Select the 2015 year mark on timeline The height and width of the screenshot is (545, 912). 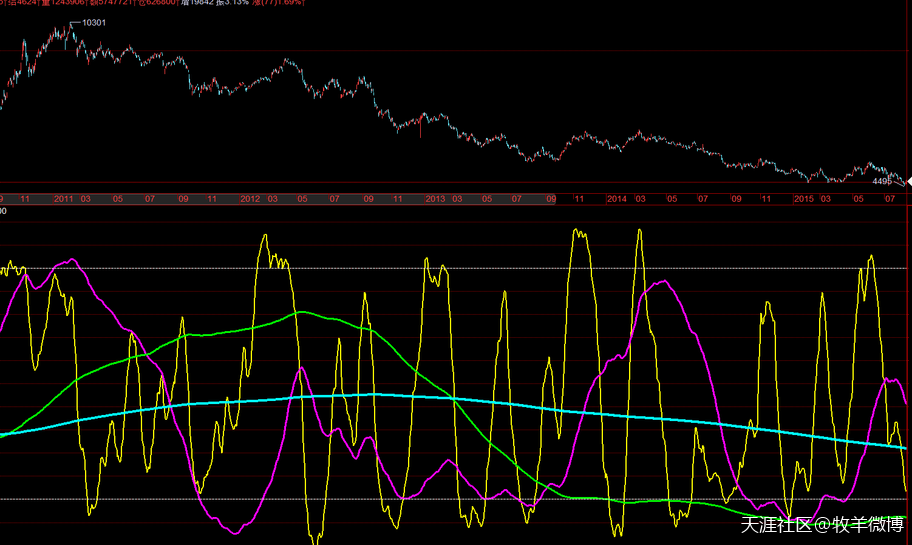[803, 199]
